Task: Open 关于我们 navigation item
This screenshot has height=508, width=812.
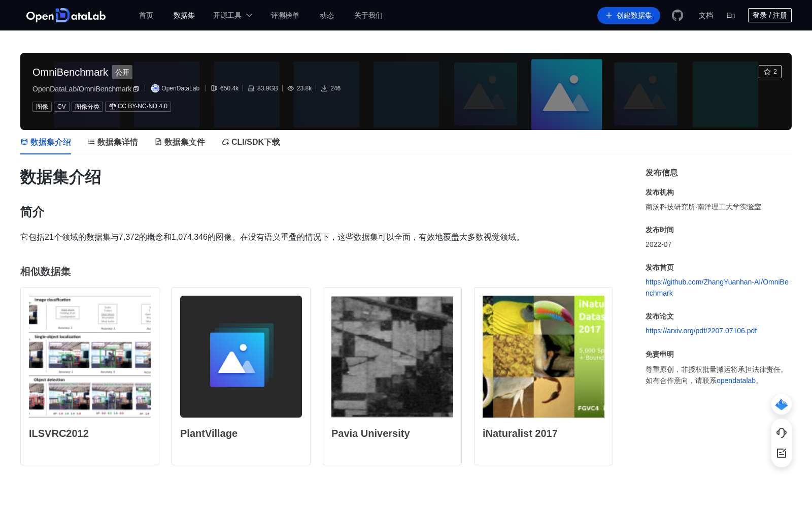Action: pos(368,15)
